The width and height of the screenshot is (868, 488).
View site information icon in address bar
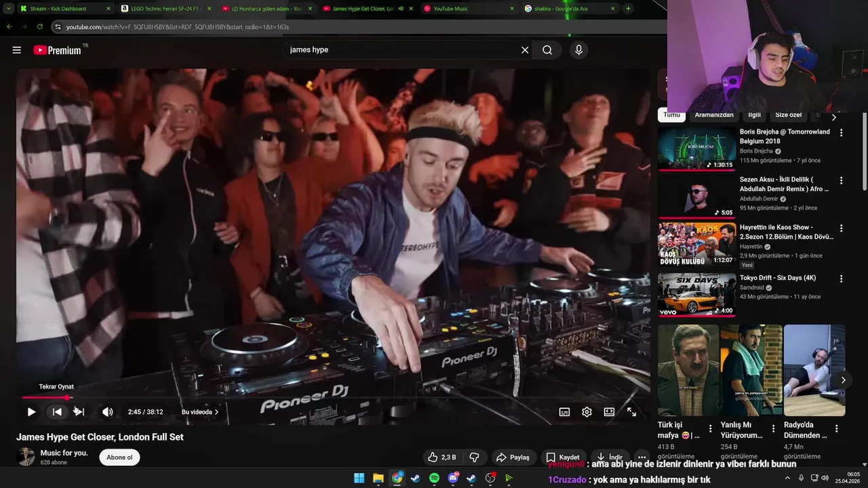[58, 27]
